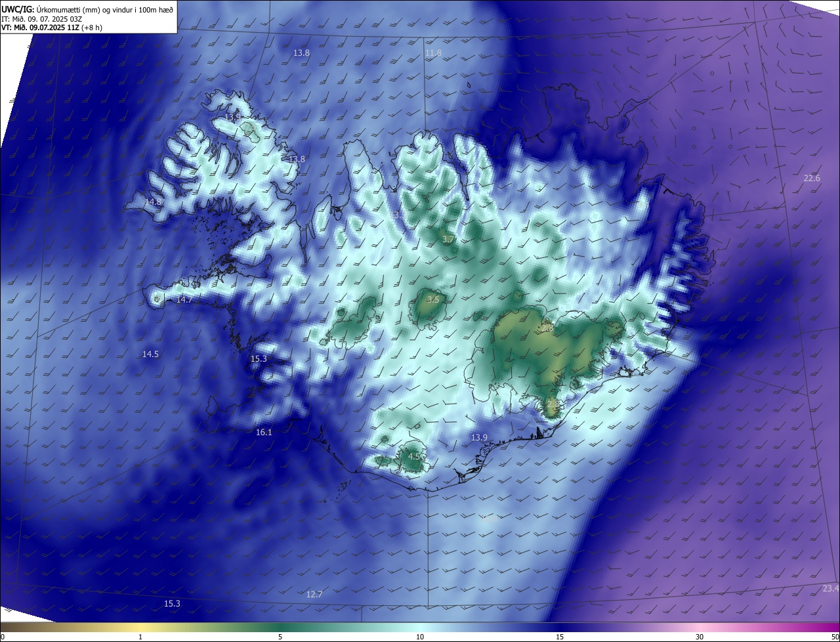Viewport: 840px width, 642px height.
Task: Click the '16.1' value label on the map
Action: pos(264,433)
